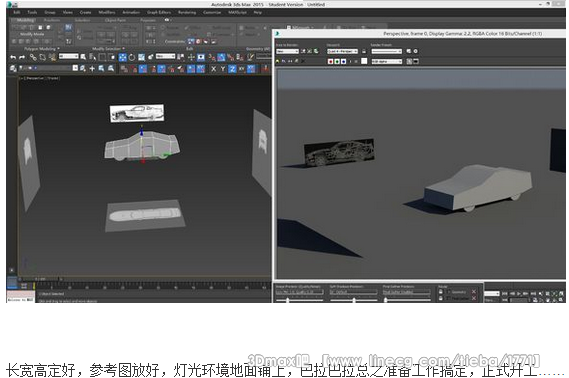569x378 pixels.
Task: Go to the end frame
Action: click(x=533, y=293)
